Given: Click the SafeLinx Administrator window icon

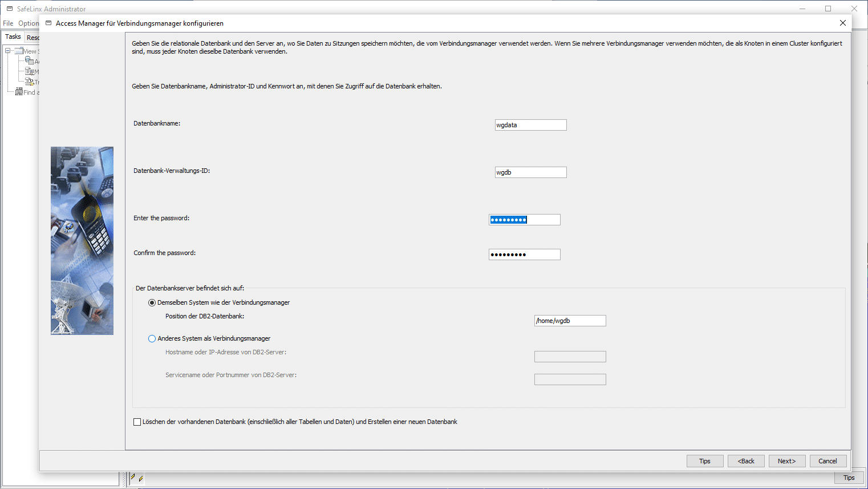Looking at the screenshot, I should pos(10,9).
